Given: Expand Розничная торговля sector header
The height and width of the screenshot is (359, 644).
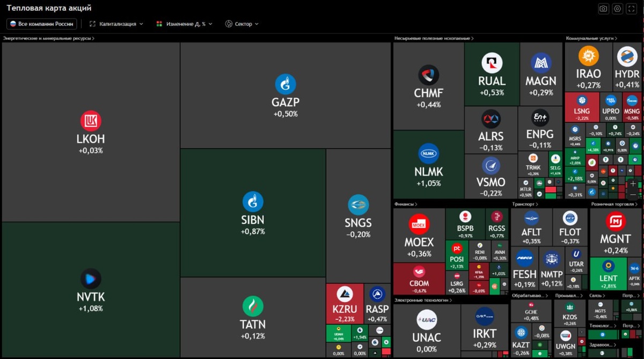Looking at the screenshot, I should coord(614,204).
